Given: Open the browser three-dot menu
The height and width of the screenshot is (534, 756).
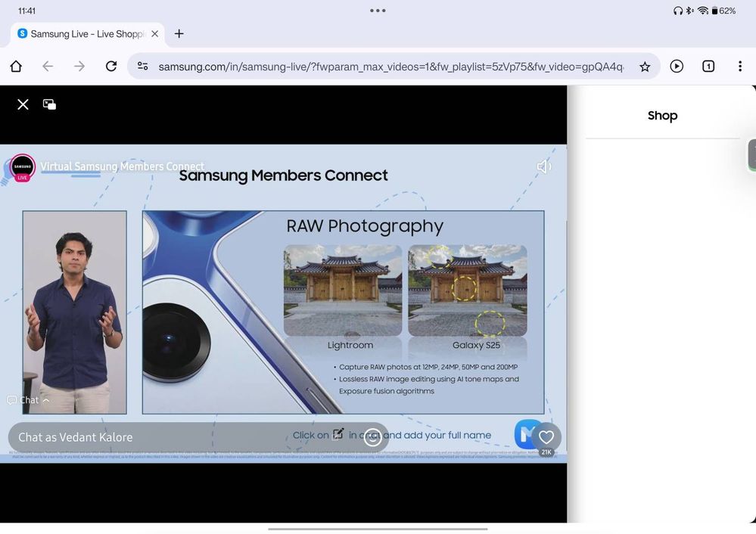Looking at the screenshot, I should point(740,66).
